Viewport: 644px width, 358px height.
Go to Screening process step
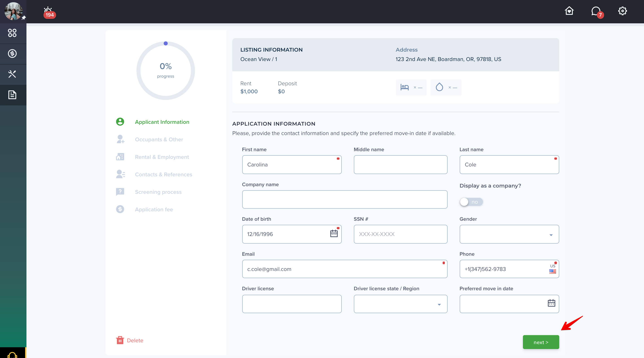[158, 192]
